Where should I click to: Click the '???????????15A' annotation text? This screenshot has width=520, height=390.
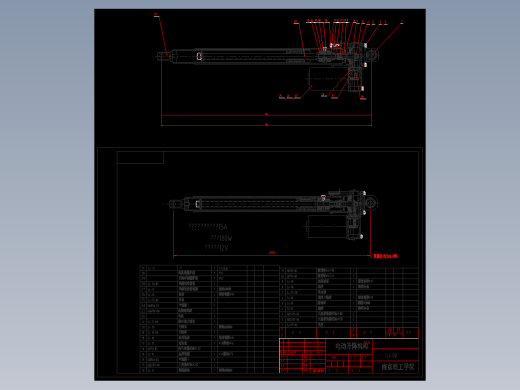click(208, 227)
